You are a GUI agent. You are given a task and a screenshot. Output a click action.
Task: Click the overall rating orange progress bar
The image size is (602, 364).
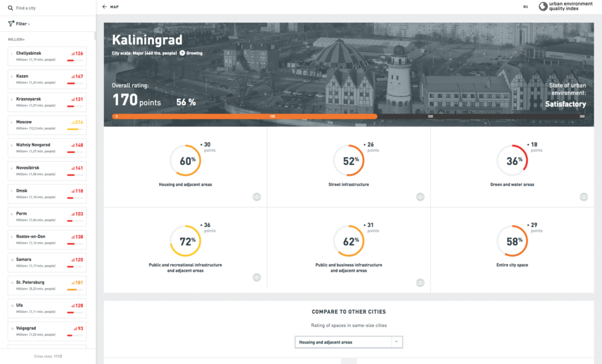tap(246, 116)
